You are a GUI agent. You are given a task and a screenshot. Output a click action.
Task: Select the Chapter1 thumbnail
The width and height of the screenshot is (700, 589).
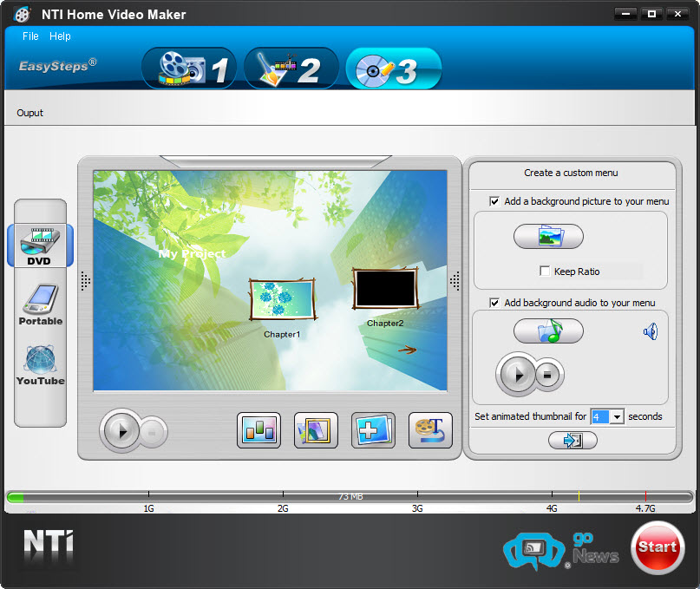tap(283, 298)
